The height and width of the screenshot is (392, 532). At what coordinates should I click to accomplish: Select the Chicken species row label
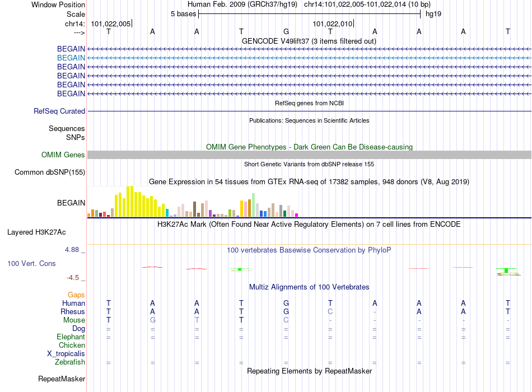tap(72, 345)
